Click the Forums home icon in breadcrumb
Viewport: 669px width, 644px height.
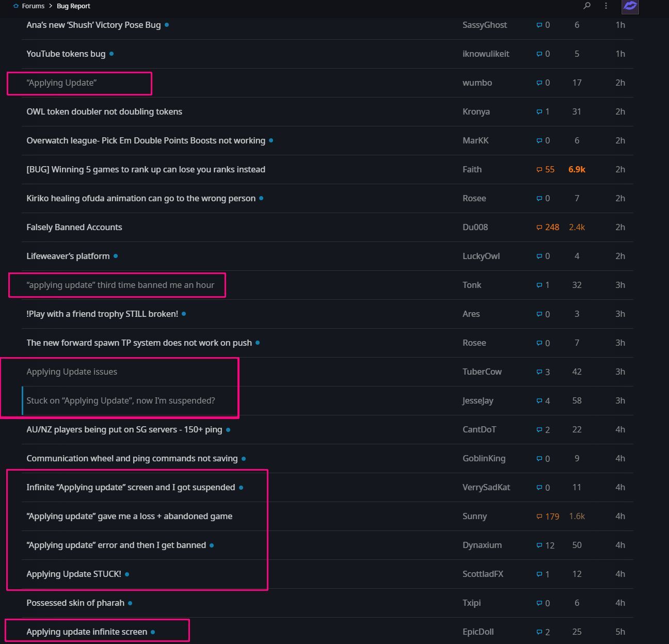[x=16, y=6]
